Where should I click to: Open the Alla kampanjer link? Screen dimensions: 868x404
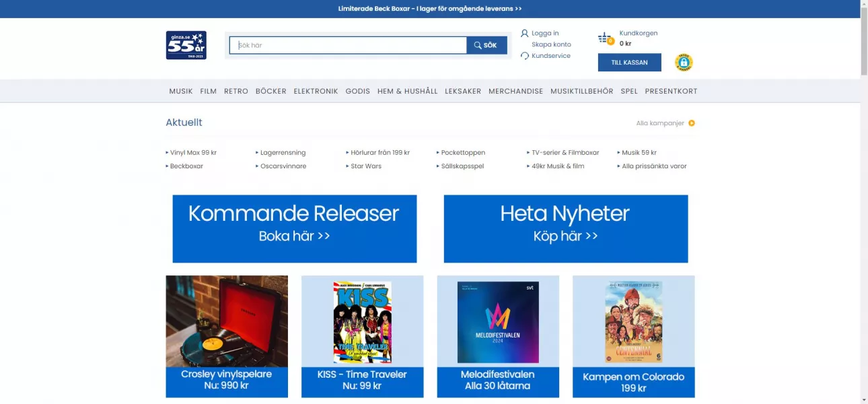click(x=660, y=123)
